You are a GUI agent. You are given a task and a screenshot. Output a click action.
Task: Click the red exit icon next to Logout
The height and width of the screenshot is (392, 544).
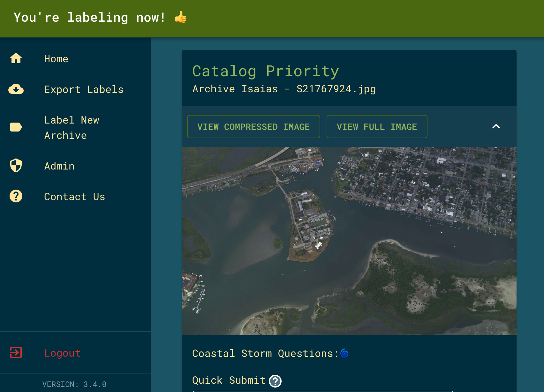point(16,352)
